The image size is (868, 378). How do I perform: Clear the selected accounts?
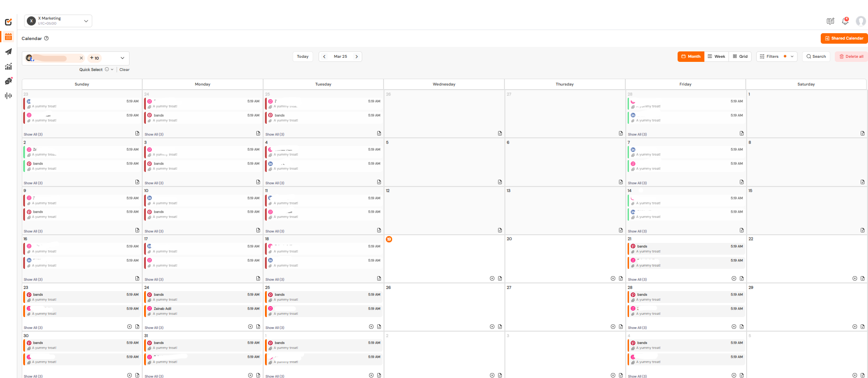coord(125,70)
